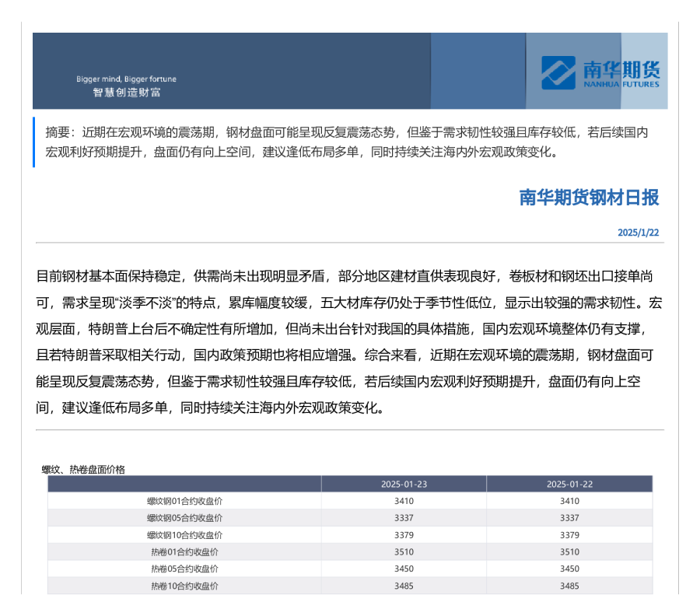Select value 3510 under the 2025-01-22 column
Image resolution: width=700 pixels, height=616 pixels.
pos(569,552)
